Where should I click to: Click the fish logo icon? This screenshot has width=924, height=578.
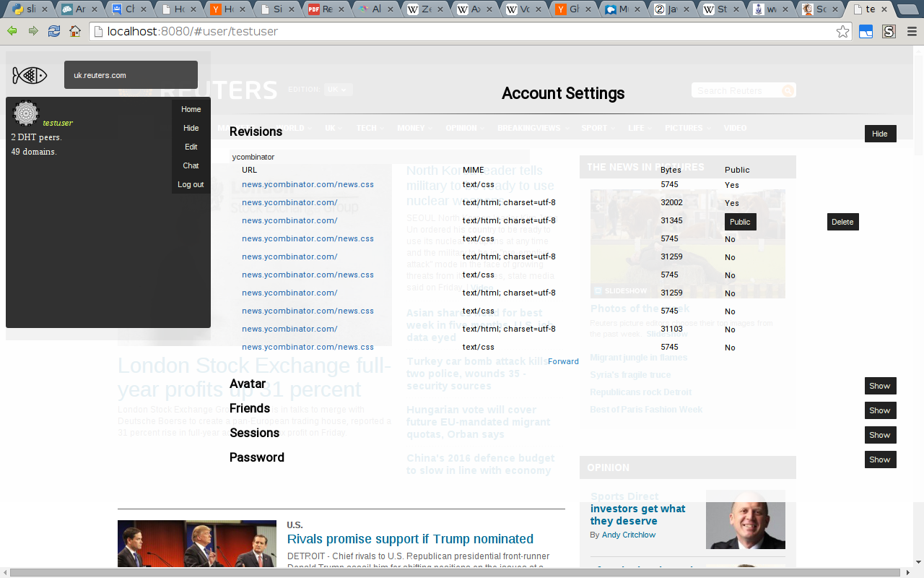(x=30, y=75)
